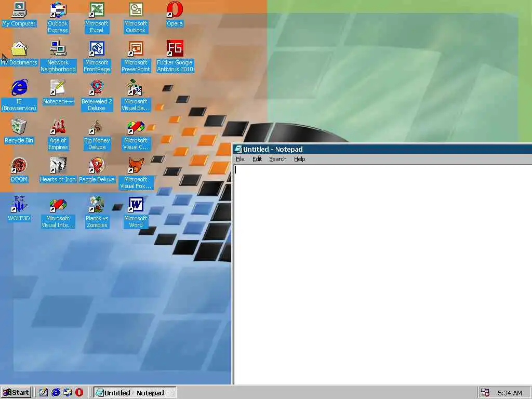The width and height of the screenshot is (532, 399).
Task: Open Notepad's Search menu
Action: 278,159
